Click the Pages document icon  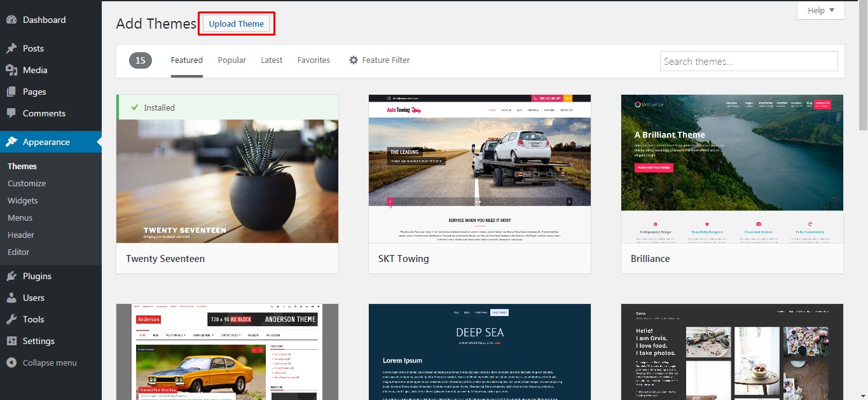coord(13,92)
